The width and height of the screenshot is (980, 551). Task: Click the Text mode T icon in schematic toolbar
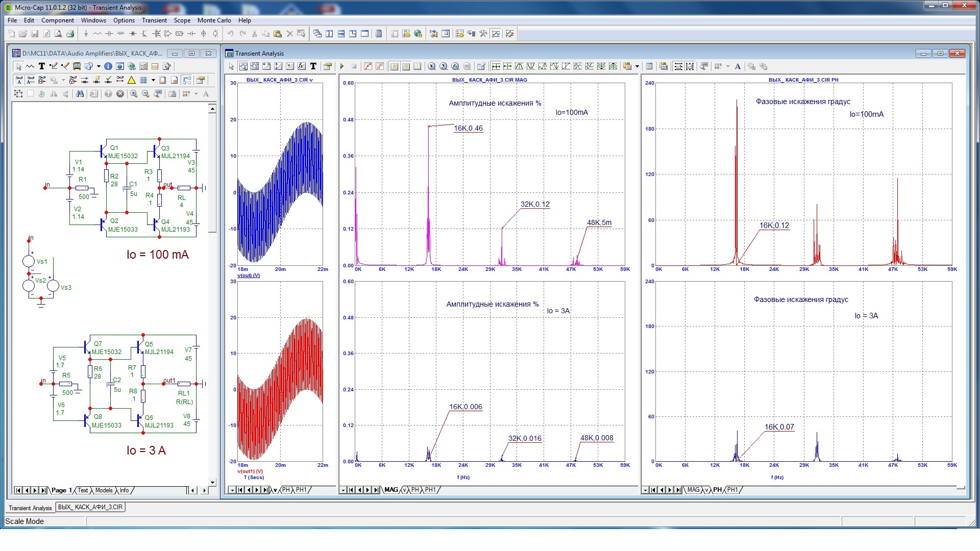[42, 66]
